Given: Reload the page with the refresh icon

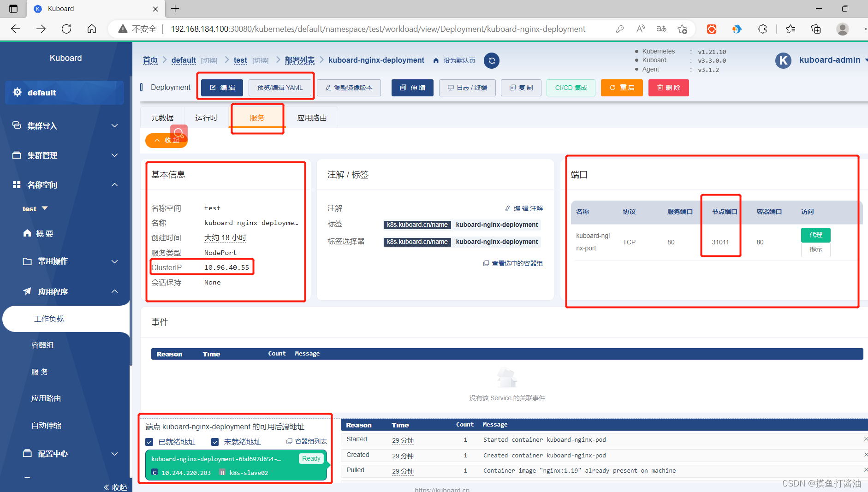Looking at the screenshot, I should point(66,29).
